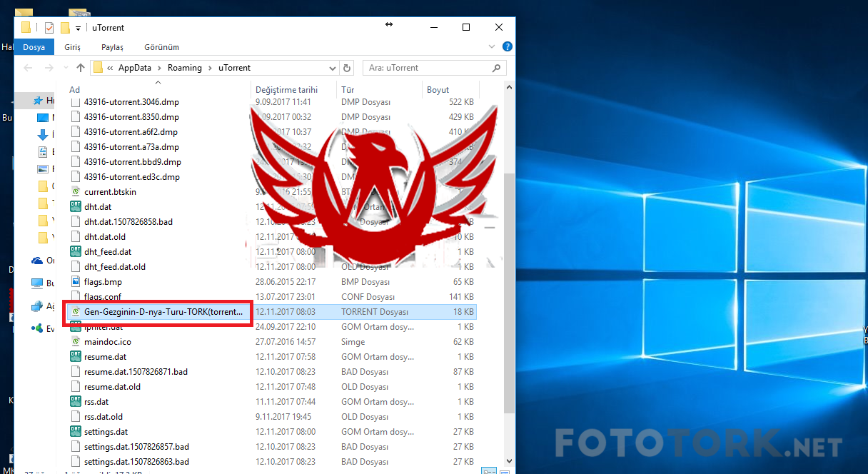868x474 pixels.
Task: Switch to the Giriş ribbon tab
Action: (x=73, y=47)
